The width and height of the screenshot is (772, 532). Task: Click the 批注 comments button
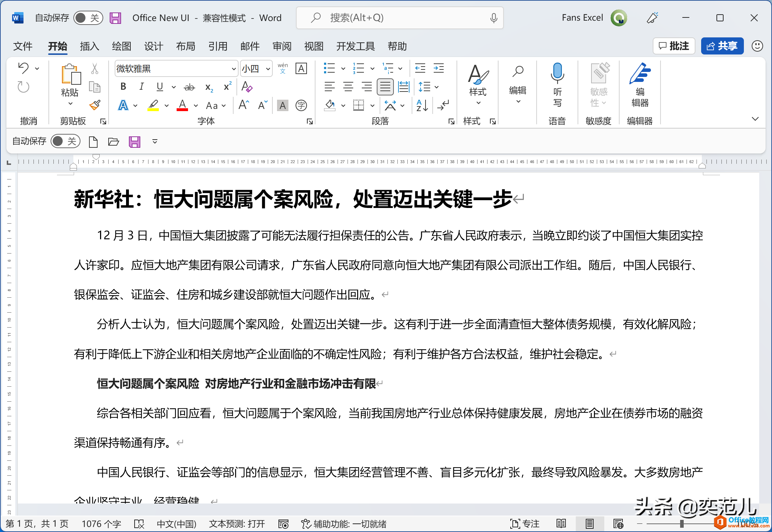(x=674, y=46)
